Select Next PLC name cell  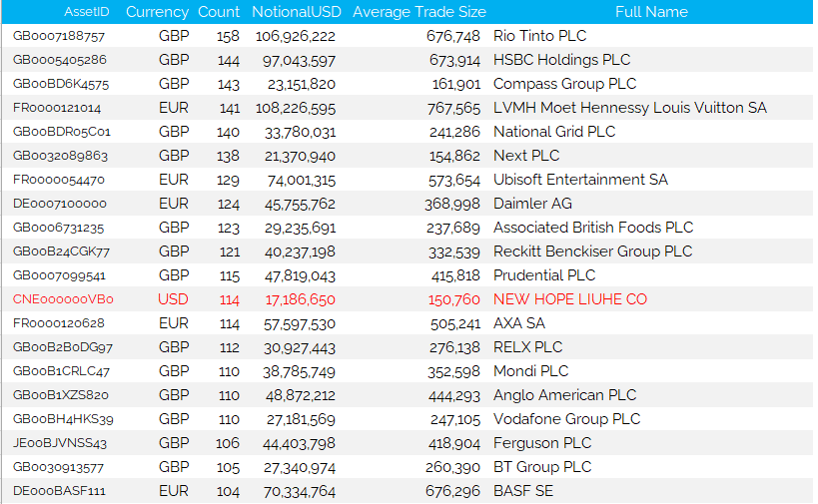[x=526, y=156]
